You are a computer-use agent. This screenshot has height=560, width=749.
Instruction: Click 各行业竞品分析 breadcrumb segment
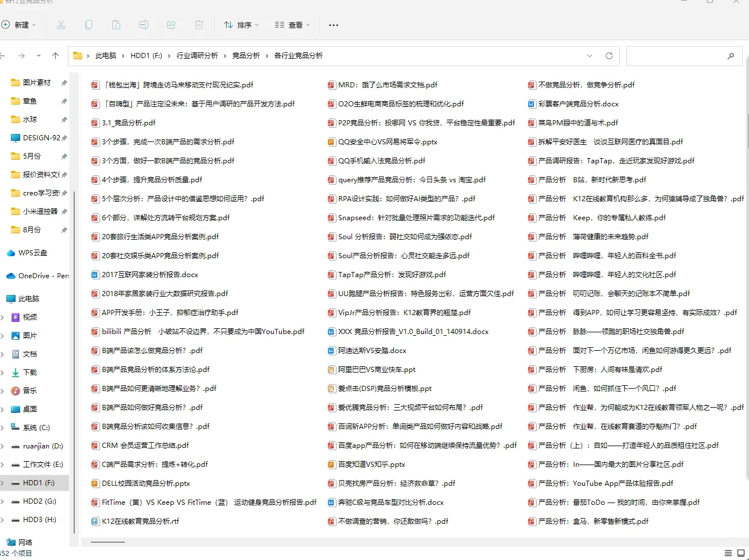[x=299, y=56]
